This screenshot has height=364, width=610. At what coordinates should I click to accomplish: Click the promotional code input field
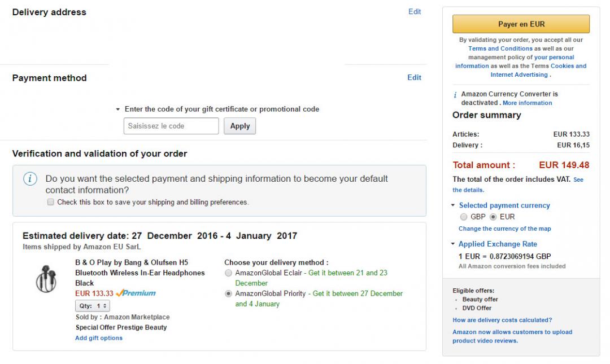tap(171, 126)
